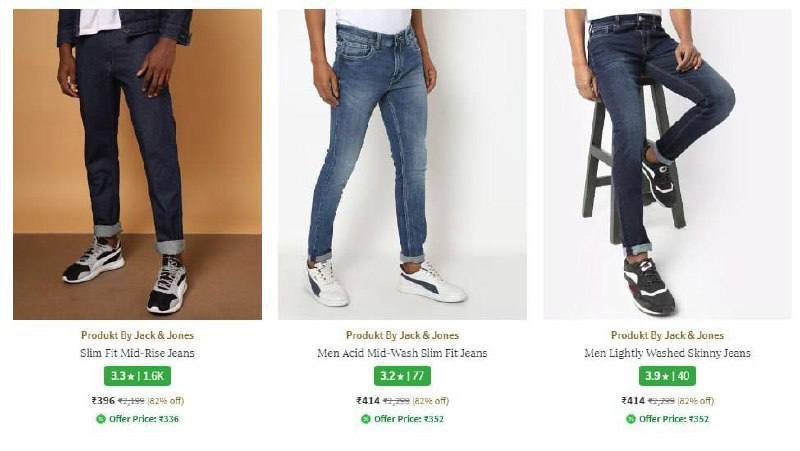View the 77 ratings count
This screenshot has height=451, width=800.
[416, 377]
